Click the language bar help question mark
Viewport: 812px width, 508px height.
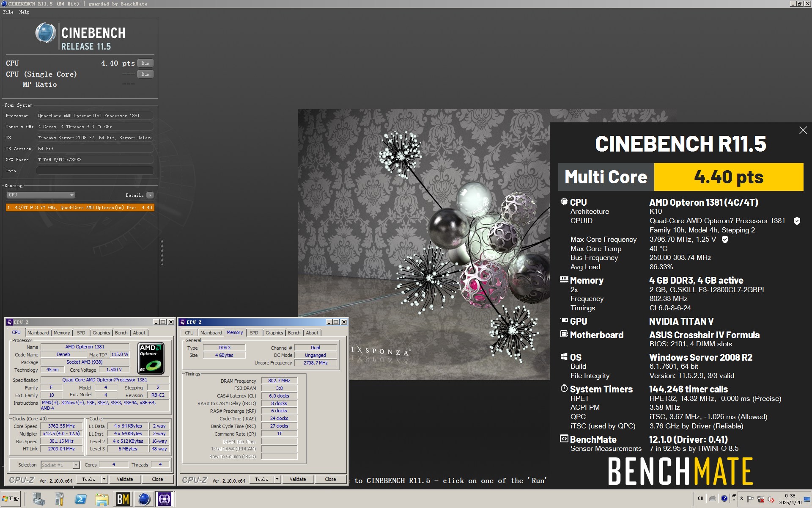pyautogui.click(x=724, y=498)
